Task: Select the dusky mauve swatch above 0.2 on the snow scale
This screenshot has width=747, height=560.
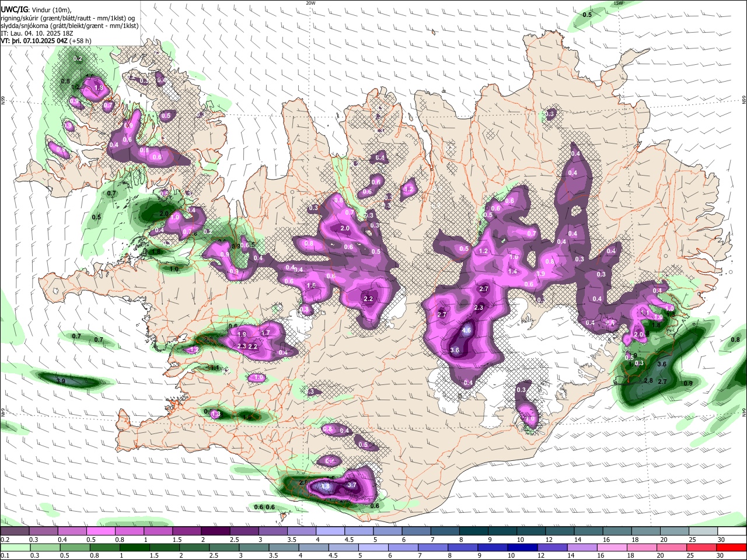Action: point(15,531)
